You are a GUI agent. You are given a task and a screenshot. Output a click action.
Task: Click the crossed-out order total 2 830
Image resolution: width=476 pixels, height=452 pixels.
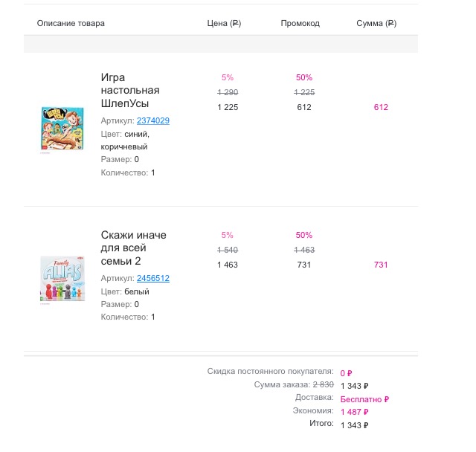click(x=324, y=384)
